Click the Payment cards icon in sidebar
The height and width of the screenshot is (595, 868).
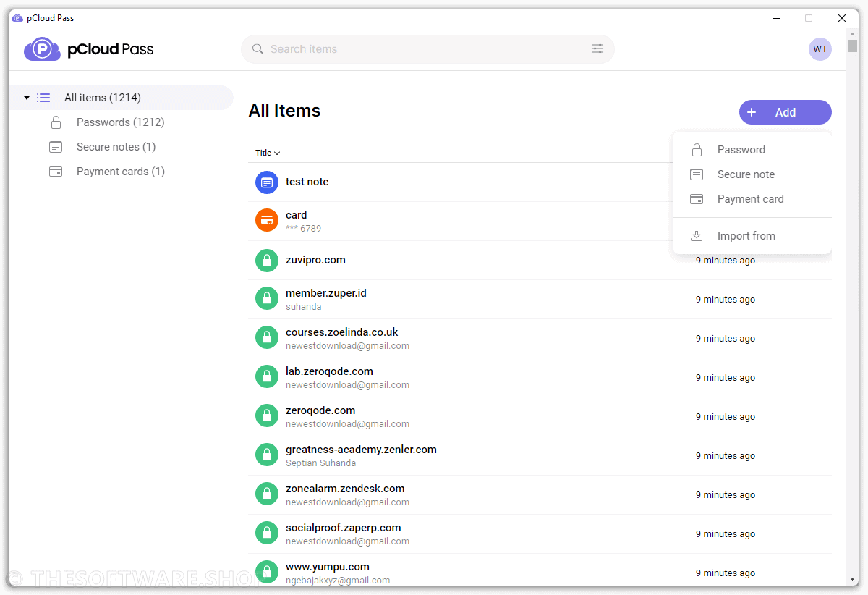pos(56,172)
